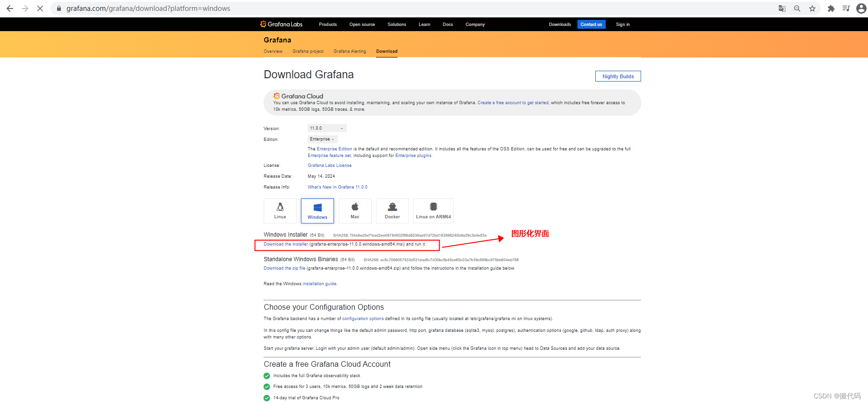Select the Linux on ARM64 platform icon
868x404 pixels.
click(x=434, y=211)
